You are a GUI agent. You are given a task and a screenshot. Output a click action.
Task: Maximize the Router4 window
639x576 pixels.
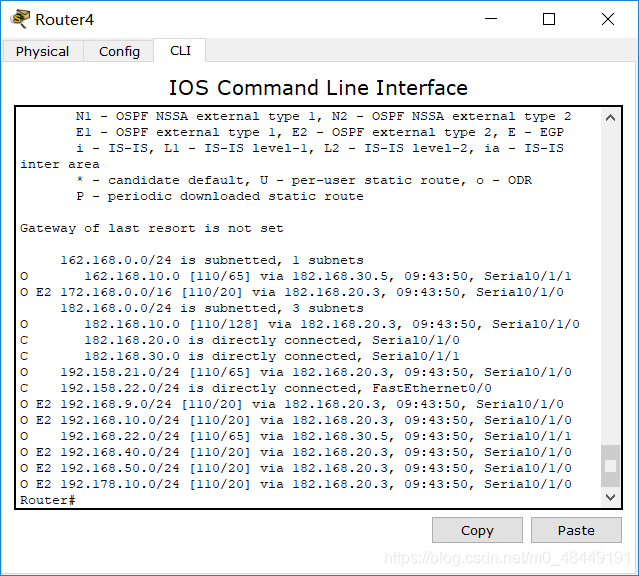549,19
